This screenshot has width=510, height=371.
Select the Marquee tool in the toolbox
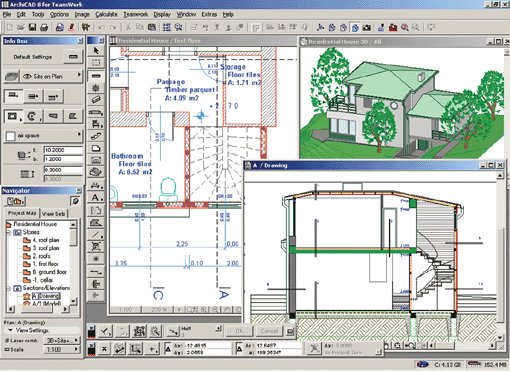(x=96, y=63)
